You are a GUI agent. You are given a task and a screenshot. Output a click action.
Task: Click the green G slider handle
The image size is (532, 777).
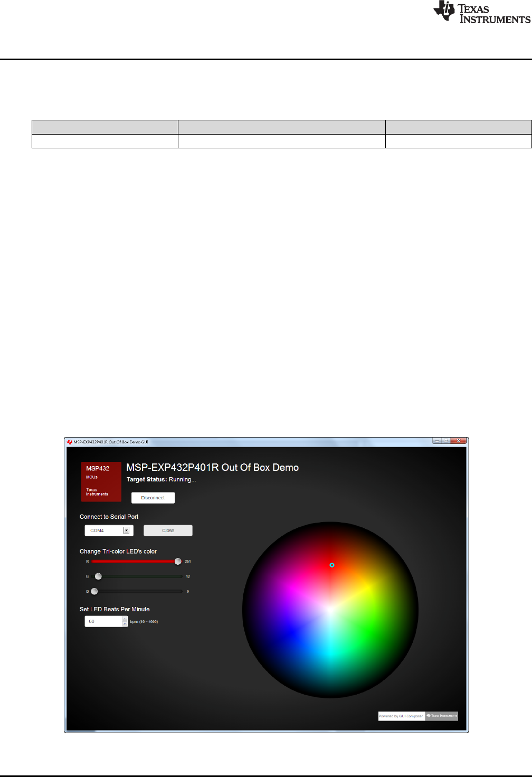click(x=98, y=576)
